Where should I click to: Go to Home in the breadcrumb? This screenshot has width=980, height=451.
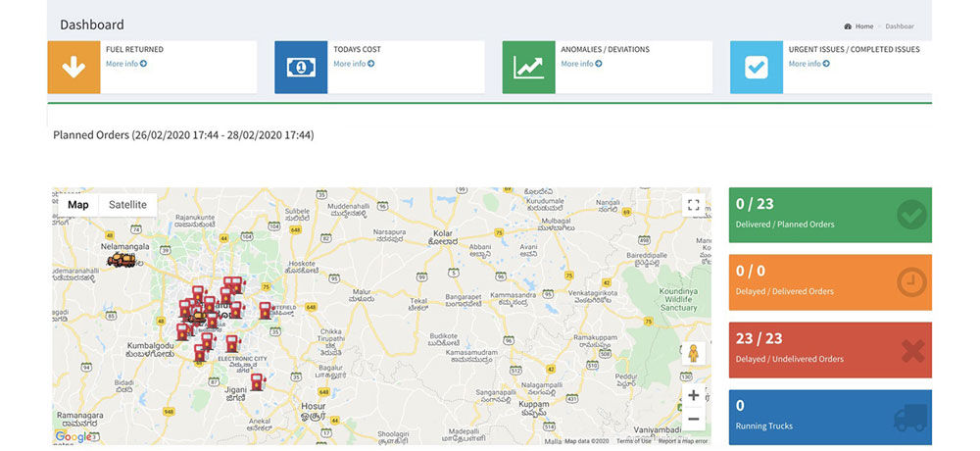[x=863, y=26]
